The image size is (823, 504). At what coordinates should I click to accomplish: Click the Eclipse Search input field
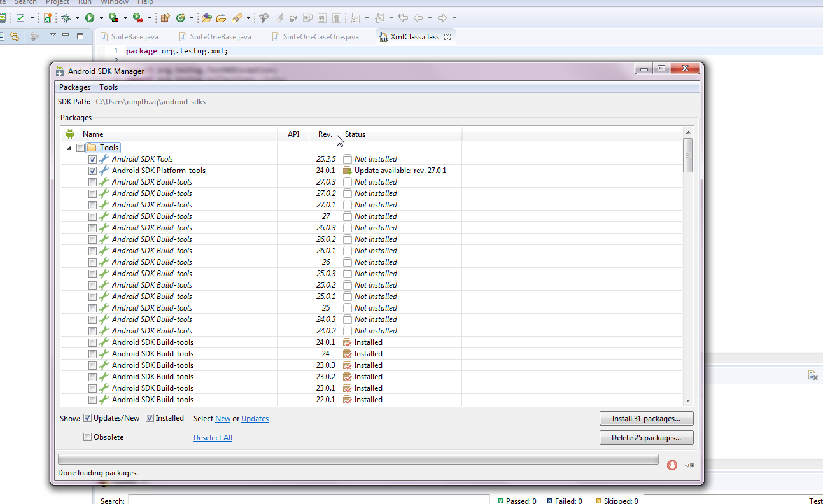point(309,501)
